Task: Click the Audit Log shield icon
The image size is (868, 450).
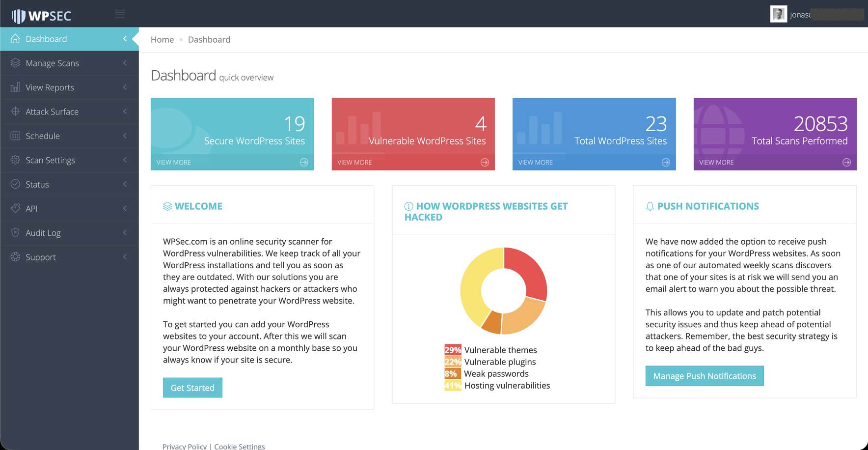Action: (16, 232)
